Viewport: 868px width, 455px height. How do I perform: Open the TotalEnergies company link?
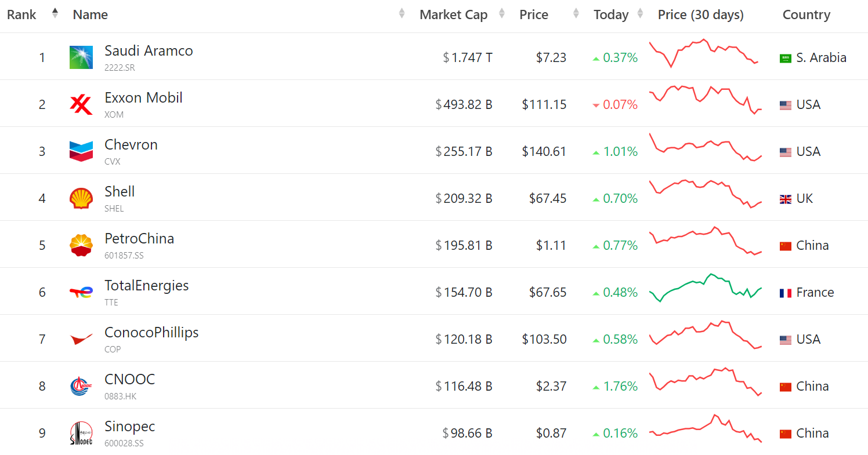coord(146,286)
